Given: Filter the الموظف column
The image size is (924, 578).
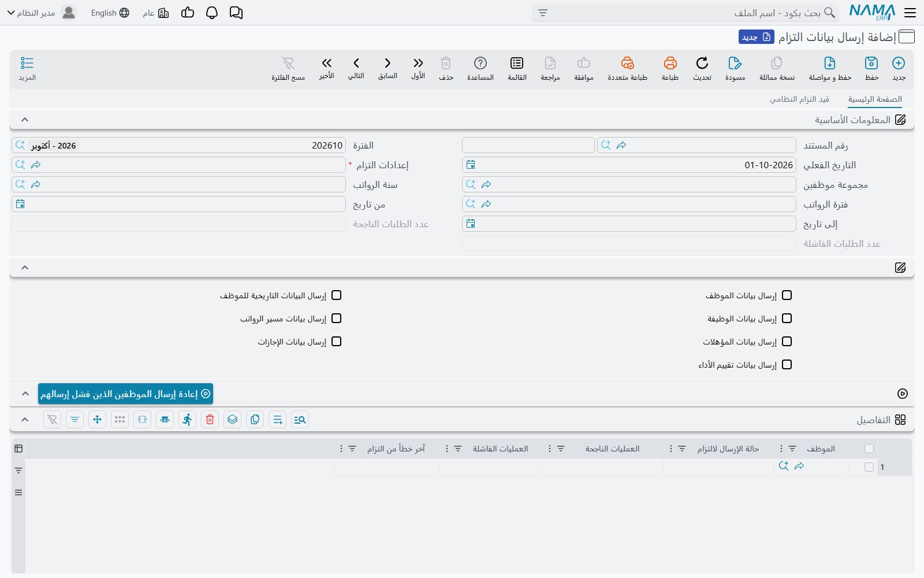Looking at the screenshot, I should tap(792, 449).
